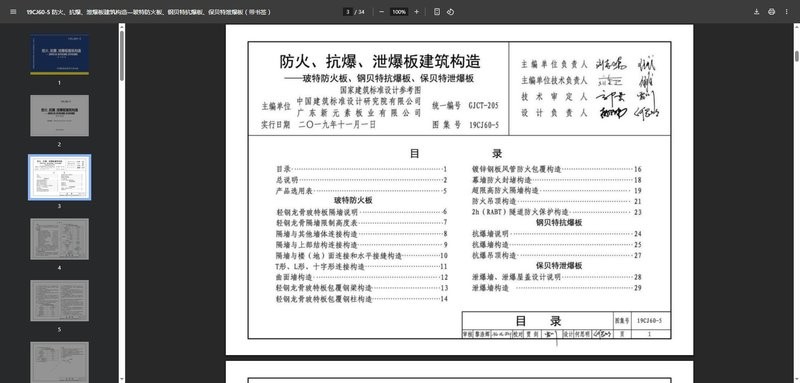Click the 目录 title block at page bottom
Screen dimensions: 800x383
(538, 321)
